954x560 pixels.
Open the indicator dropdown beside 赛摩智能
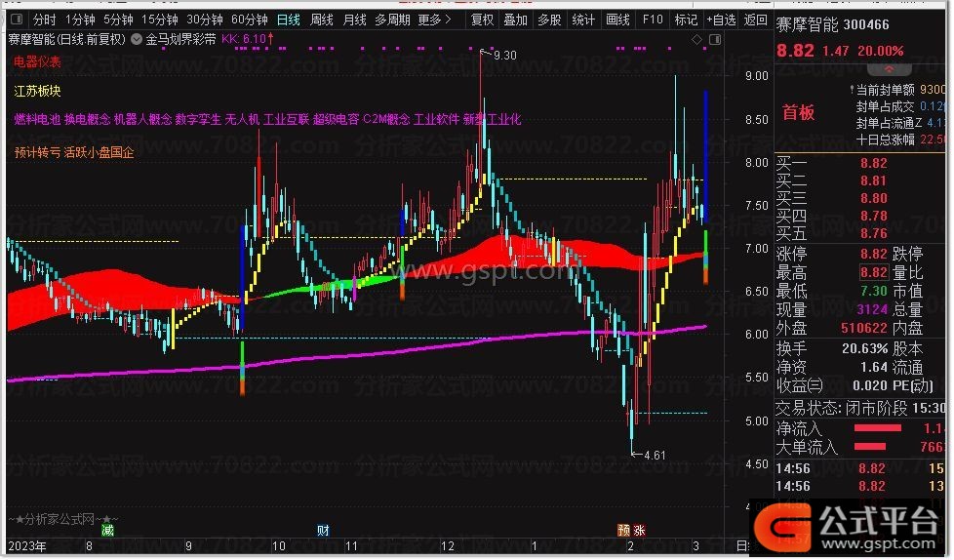click(x=137, y=40)
